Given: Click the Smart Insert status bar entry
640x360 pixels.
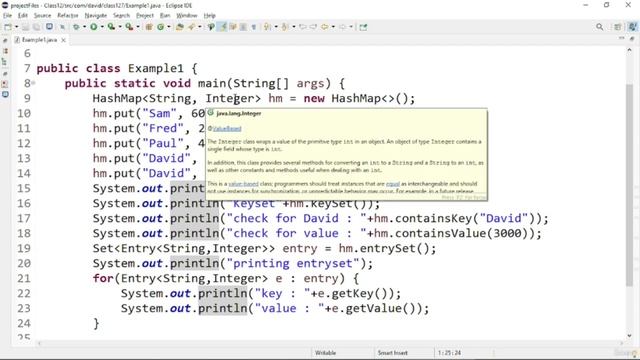Looking at the screenshot, I should 392,353.
